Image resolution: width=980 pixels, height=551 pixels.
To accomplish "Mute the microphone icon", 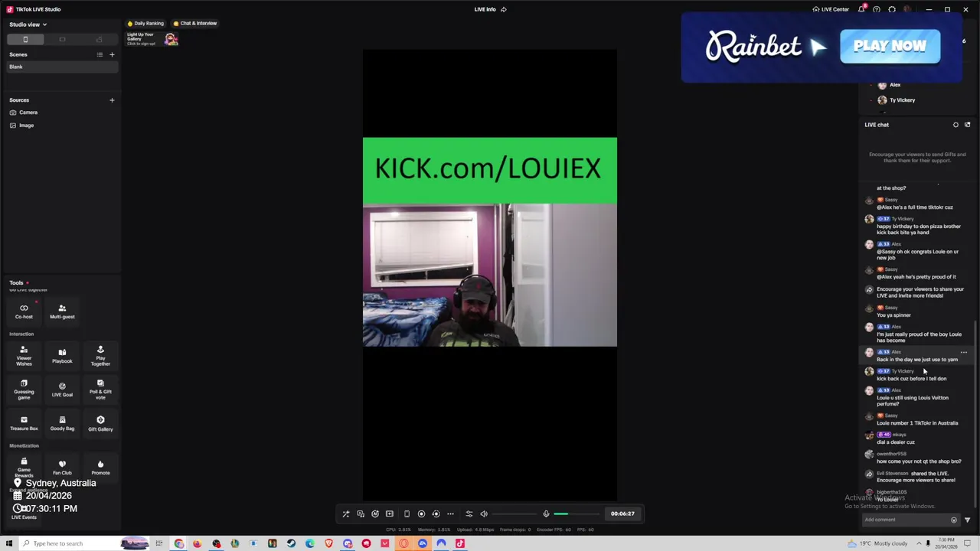I will tap(546, 514).
